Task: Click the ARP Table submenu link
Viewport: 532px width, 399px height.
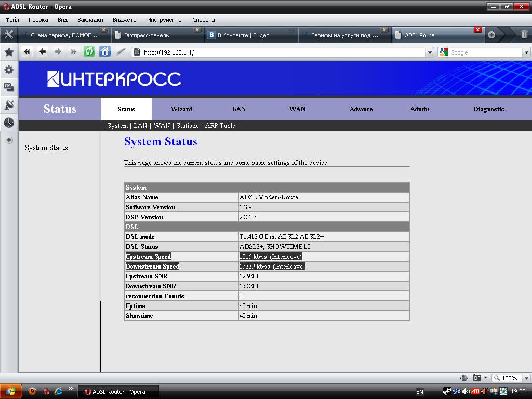Action: 220,126
